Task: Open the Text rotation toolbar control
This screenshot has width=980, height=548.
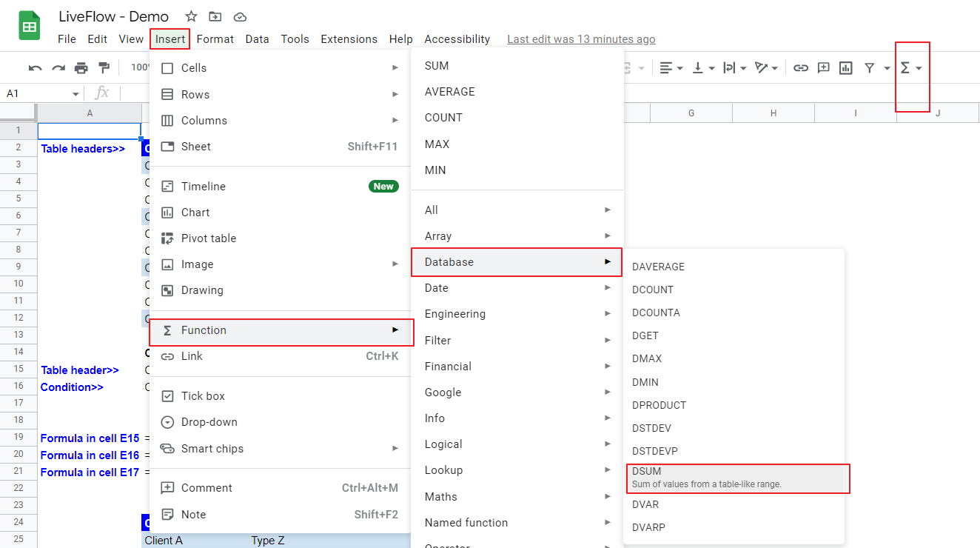Action: (x=766, y=68)
